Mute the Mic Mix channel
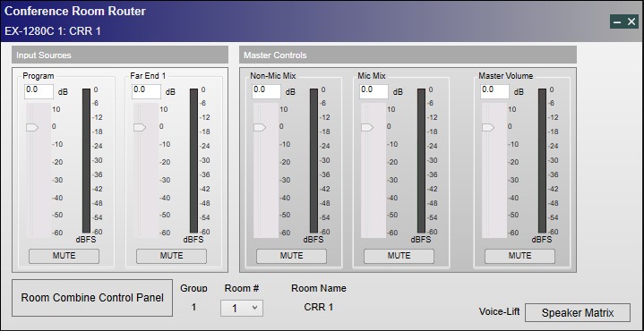644x331 pixels. coord(399,256)
